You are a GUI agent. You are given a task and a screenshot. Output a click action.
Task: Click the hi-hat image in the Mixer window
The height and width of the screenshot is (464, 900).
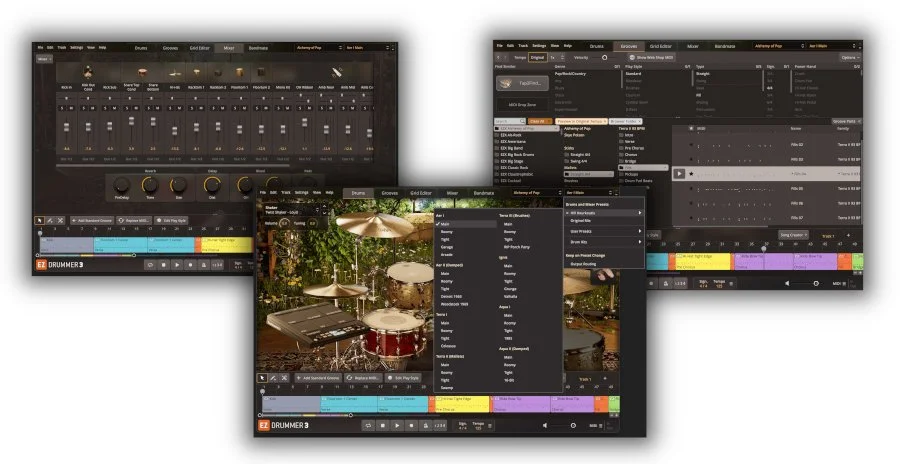174,72
